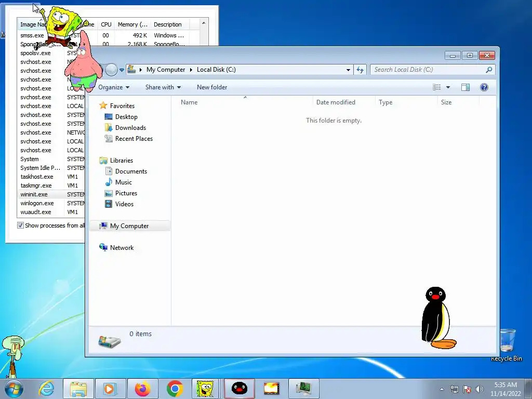Click the Change your view icon
The width and height of the screenshot is (532, 399).
[x=436, y=87]
